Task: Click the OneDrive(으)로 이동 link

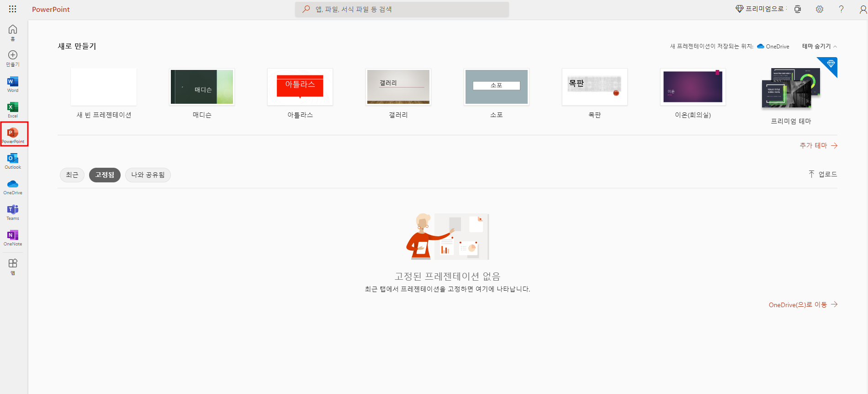Action: 803,304
